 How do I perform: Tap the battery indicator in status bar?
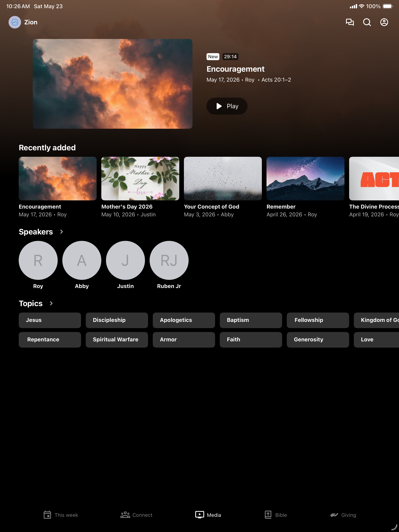tap(388, 6)
